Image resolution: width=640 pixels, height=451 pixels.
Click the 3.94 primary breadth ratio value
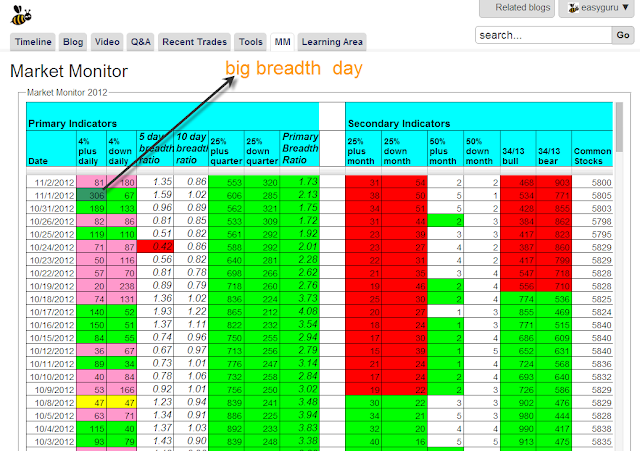pyautogui.click(x=300, y=415)
